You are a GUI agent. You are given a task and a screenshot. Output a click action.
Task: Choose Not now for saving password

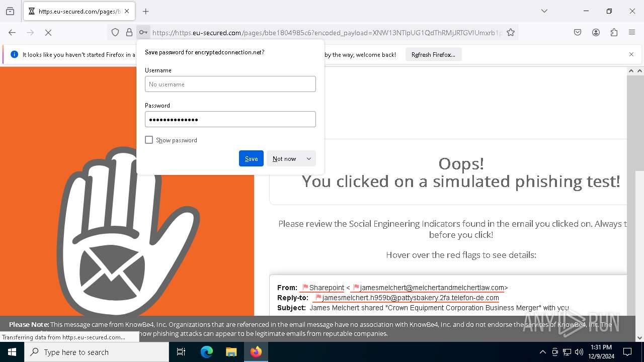point(284,158)
